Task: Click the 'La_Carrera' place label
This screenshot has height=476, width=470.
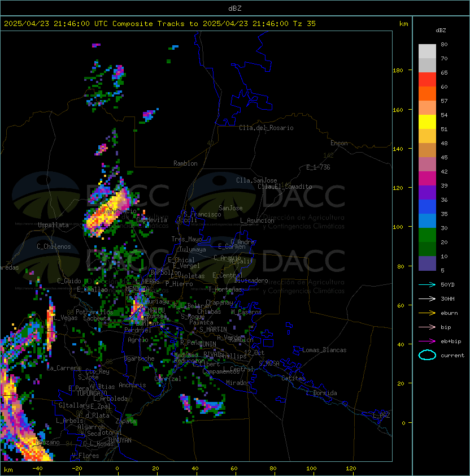Action: (x=63, y=368)
